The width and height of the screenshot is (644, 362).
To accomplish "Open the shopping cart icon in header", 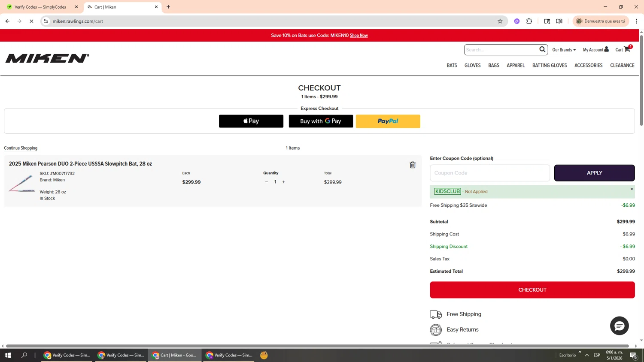I will (627, 49).
